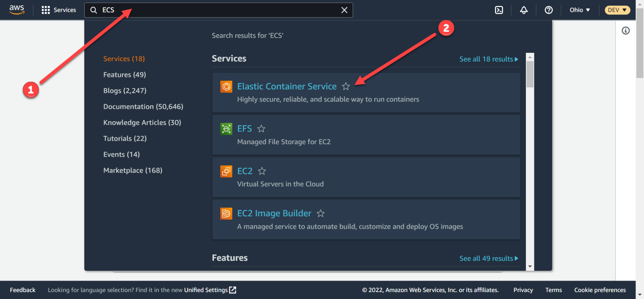Click the AWS logo home icon
Viewport: 644px width, 299px height.
[x=17, y=10]
